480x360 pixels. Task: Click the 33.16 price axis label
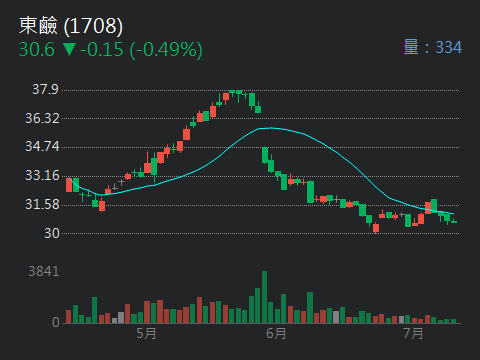pyautogui.click(x=42, y=175)
